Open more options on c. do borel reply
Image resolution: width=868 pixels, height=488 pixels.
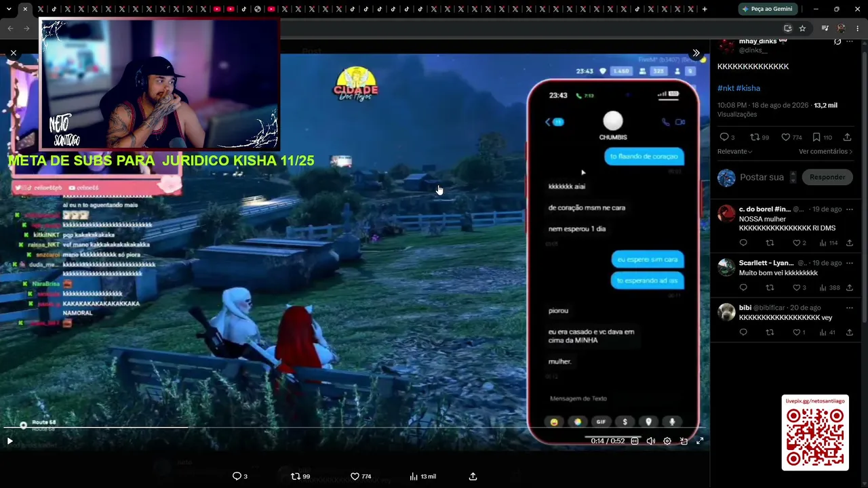click(850, 209)
